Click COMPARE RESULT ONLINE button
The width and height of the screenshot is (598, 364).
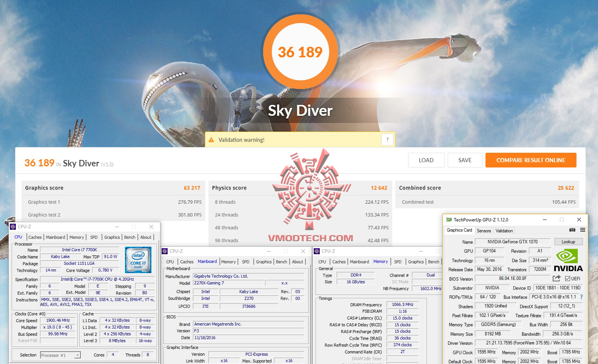(x=531, y=160)
